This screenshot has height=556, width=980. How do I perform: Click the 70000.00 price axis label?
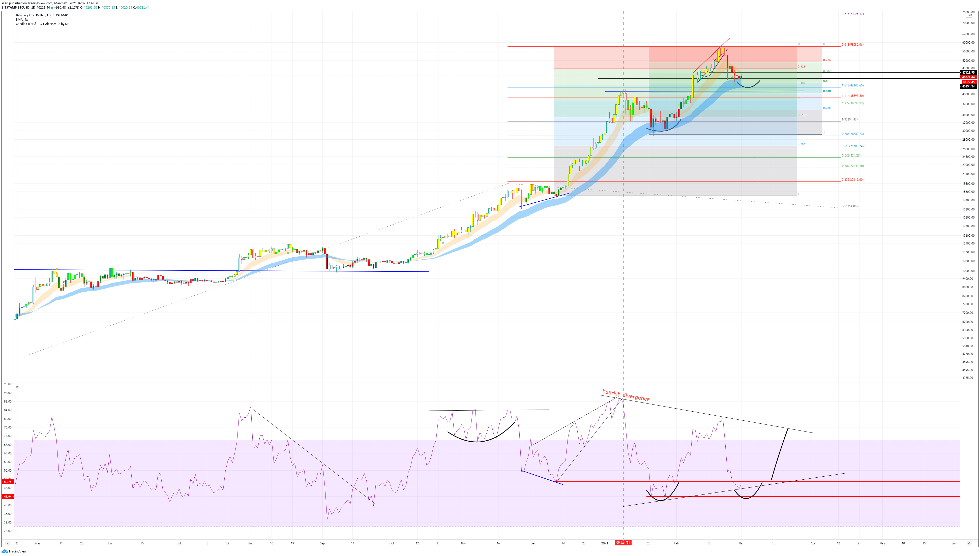[x=969, y=23]
